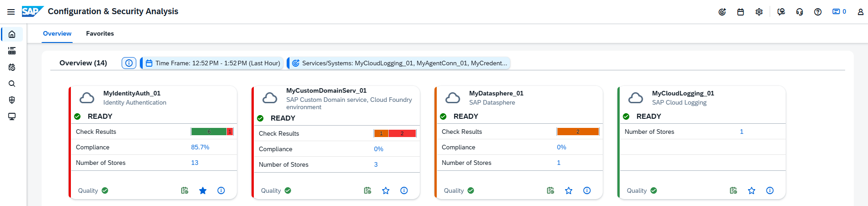Open the calendar icon in the header
868x206 pixels.
[740, 12]
